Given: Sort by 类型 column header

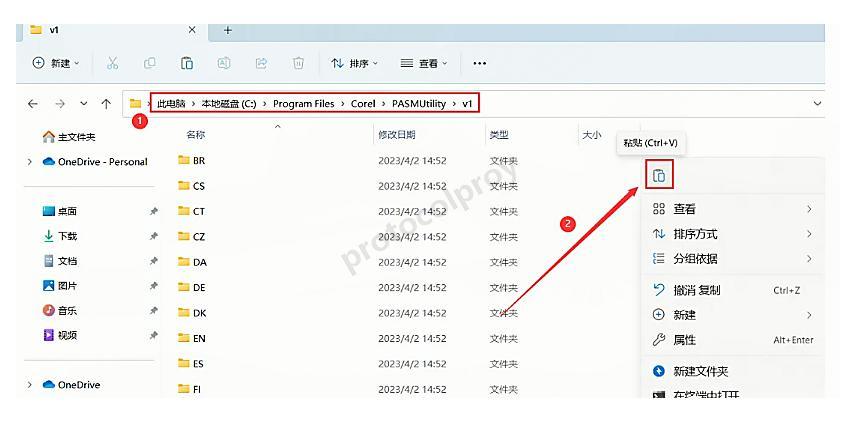Looking at the screenshot, I should (498, 135).
